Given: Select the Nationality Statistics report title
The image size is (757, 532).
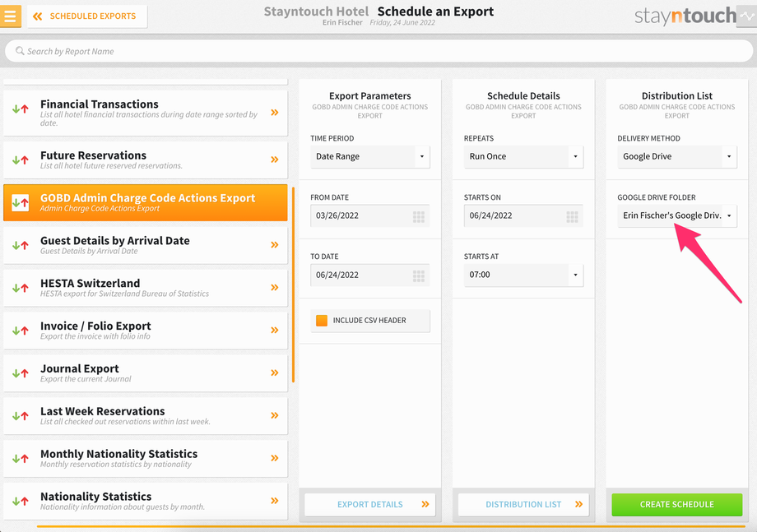Looking at the screenshot, I should tap(95, 497).
